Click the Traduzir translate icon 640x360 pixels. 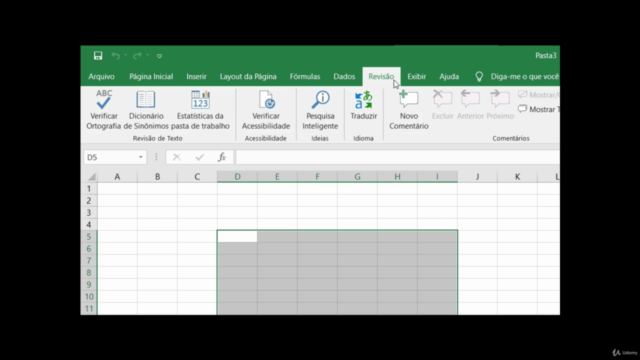(364, 101)
